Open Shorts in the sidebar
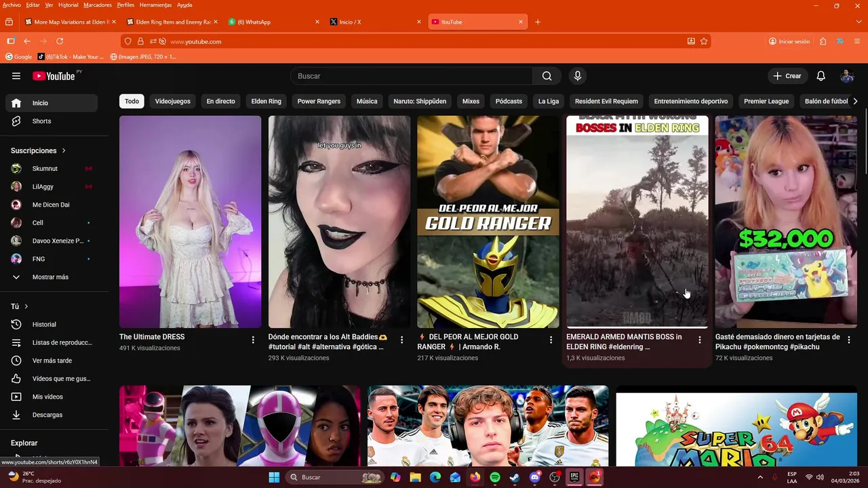 coord(52,121)
